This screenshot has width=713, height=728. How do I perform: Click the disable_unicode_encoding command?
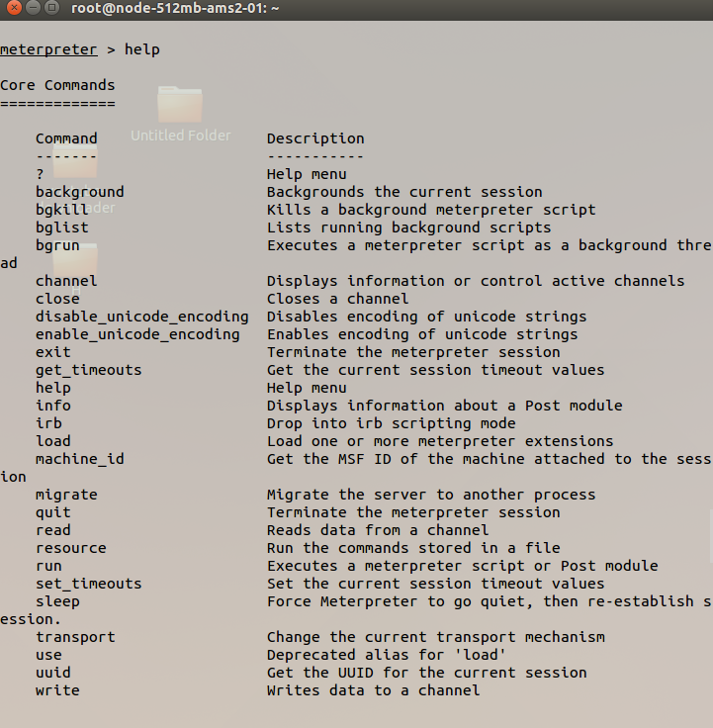141,317
